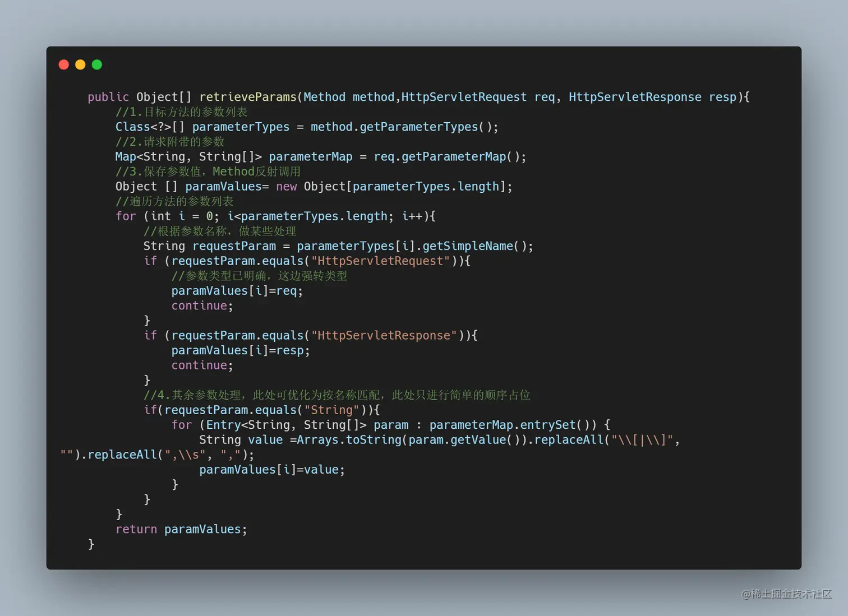Click comment '//3.保存参数值, Method反射调用'

click(208, 172)
